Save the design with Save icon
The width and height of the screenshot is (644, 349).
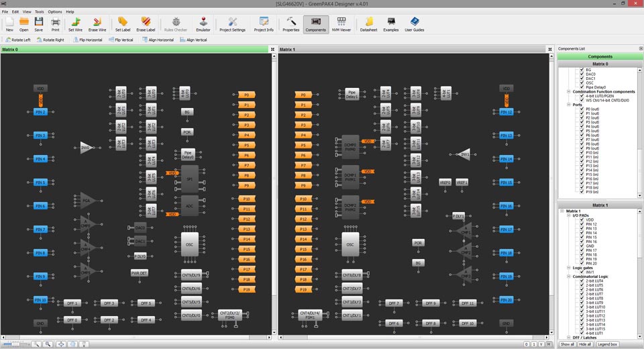(39, 24)
